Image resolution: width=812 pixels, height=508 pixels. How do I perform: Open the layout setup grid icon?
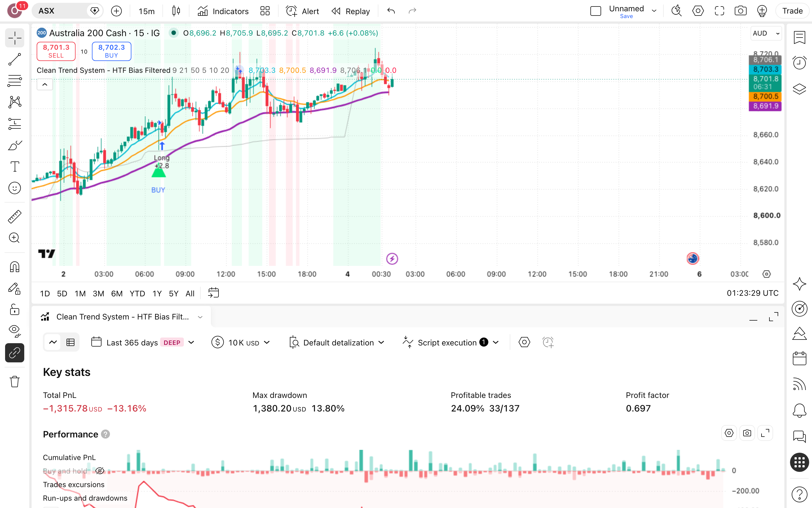click(x=265, y=11)
